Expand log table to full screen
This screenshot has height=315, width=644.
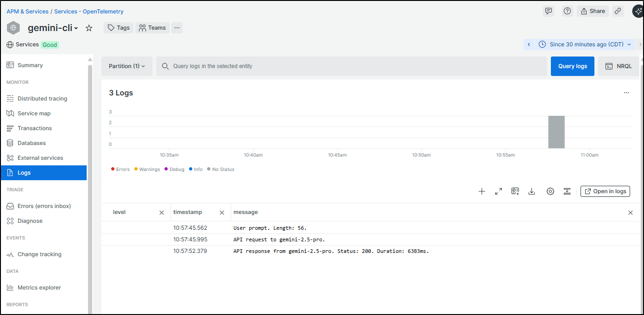pyautogui.click(x=499, y=191)
